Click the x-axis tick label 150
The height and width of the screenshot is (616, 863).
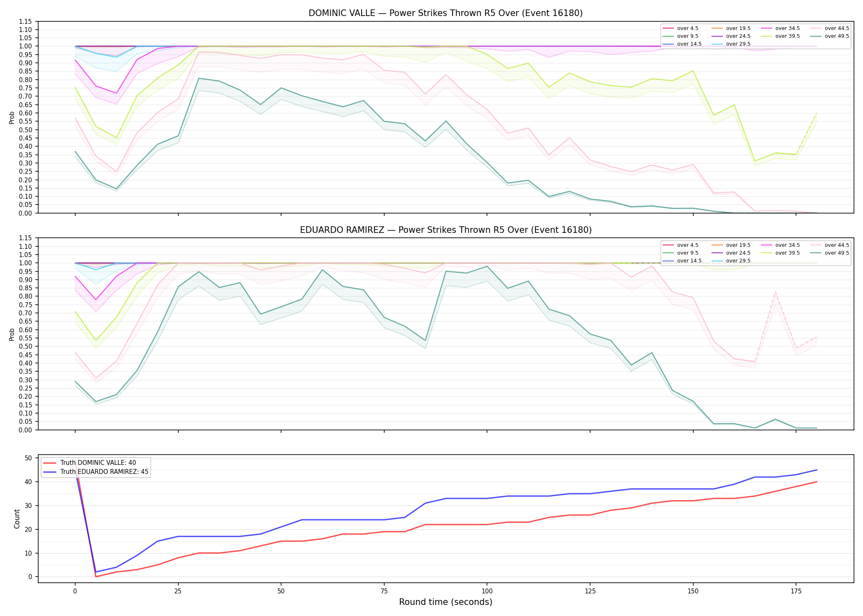pos(693,591)
